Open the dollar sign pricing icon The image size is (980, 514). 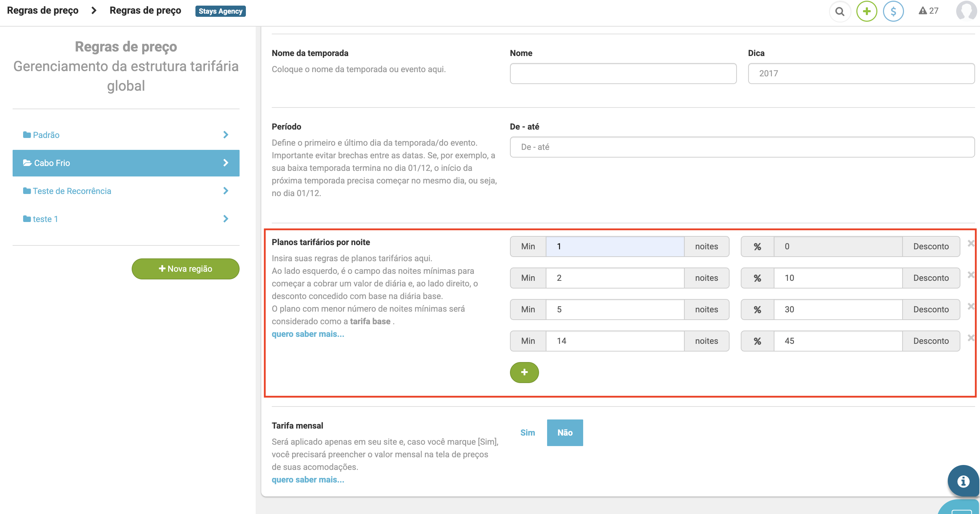click(893, 12)
